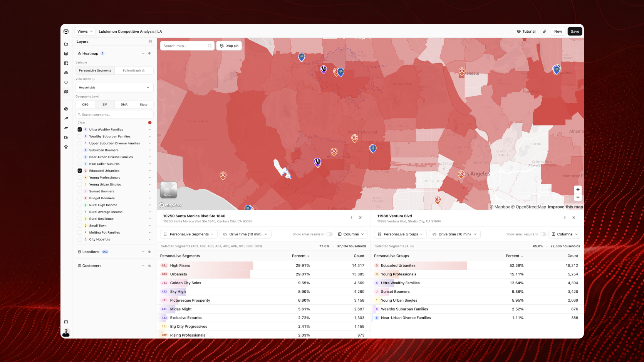Click the power icon in the left rail

[66, 82]
